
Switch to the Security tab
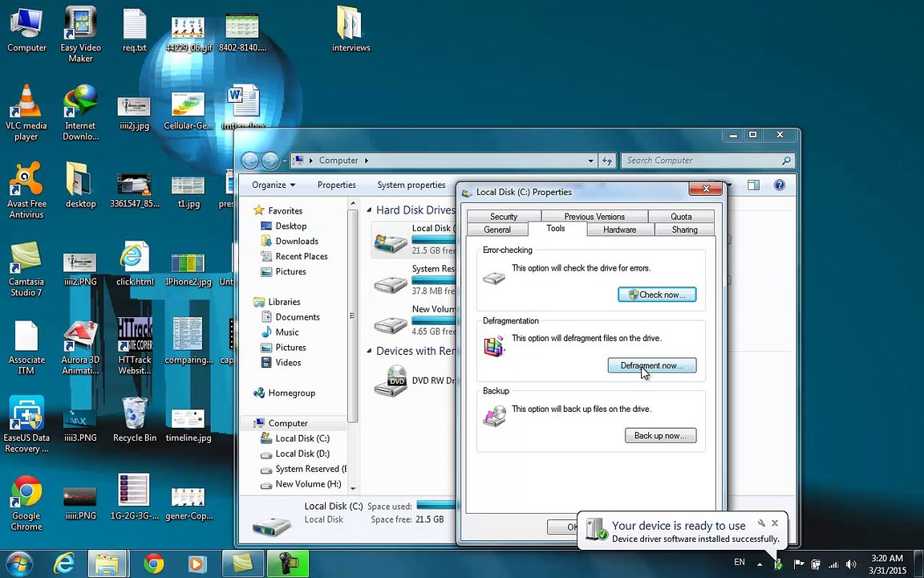(504, 217)
